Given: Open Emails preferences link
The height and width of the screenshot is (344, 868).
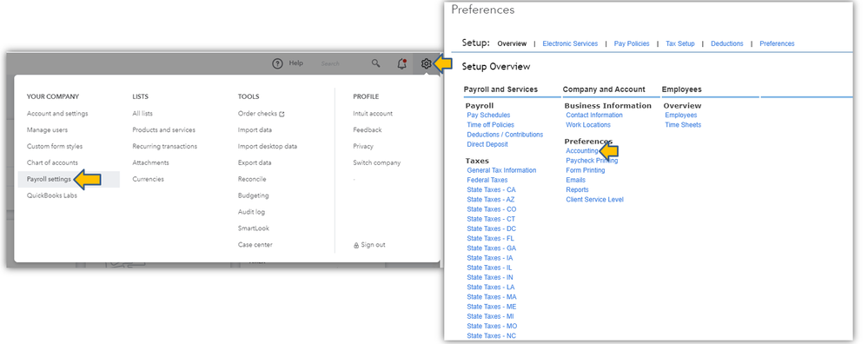Looking at the screenshot, I should pos(576,180).
